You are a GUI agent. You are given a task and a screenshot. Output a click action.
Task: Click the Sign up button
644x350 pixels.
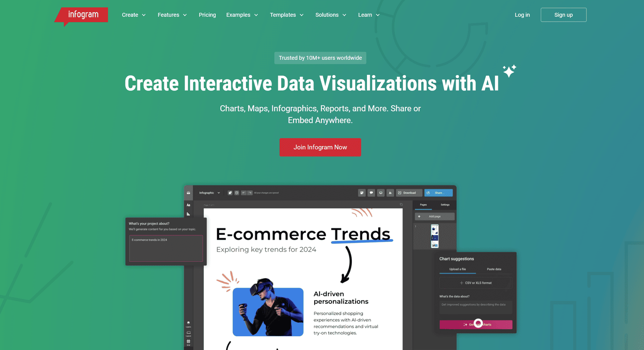click(x=563, y=15)
